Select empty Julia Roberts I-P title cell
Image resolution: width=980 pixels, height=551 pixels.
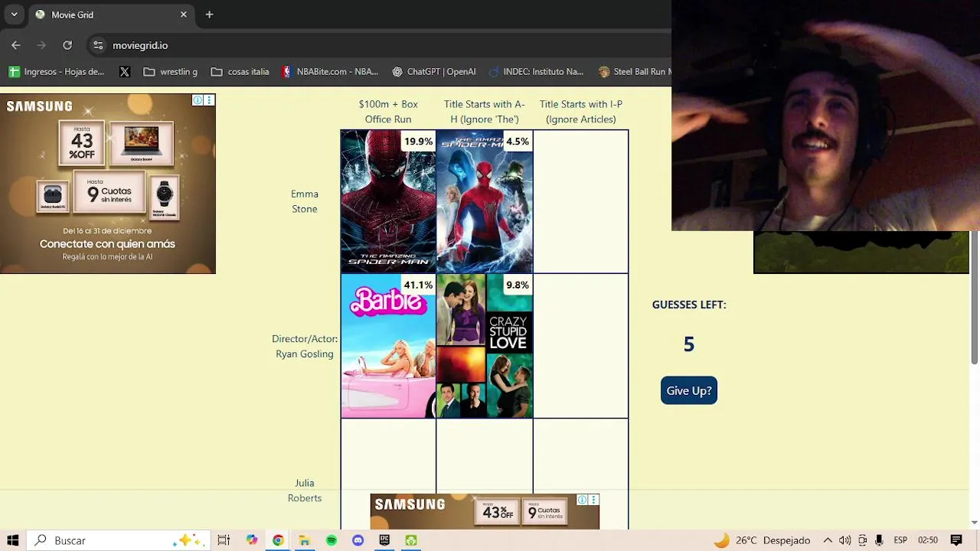pos(581,473)
